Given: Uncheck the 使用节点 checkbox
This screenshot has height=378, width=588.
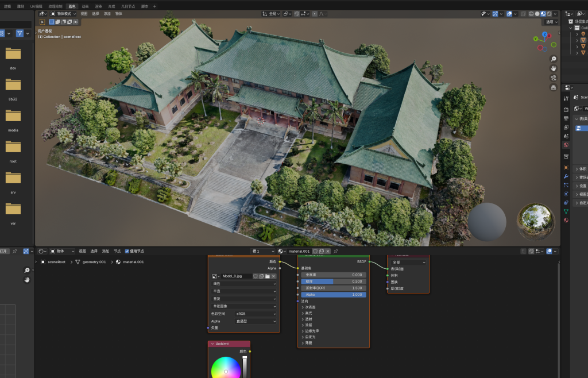Looking at the screenshot, I should click(127, 251).
